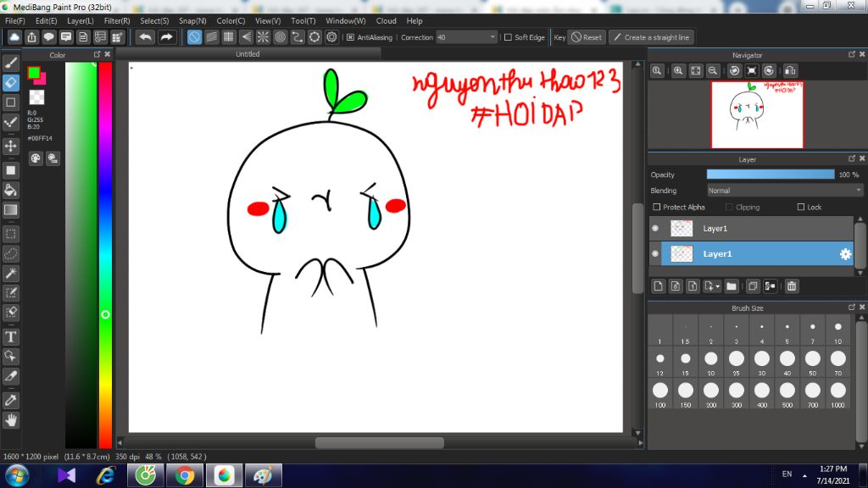The image size is (868, 488).
Task: Toggle visibility of selected lower Layer1
Action: (655, 254)
